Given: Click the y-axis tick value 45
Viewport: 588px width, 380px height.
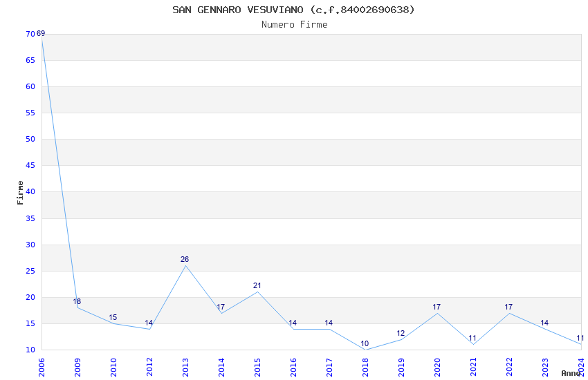Looking at the screenshot, I should pyautogui.click(x=30, y=165).
